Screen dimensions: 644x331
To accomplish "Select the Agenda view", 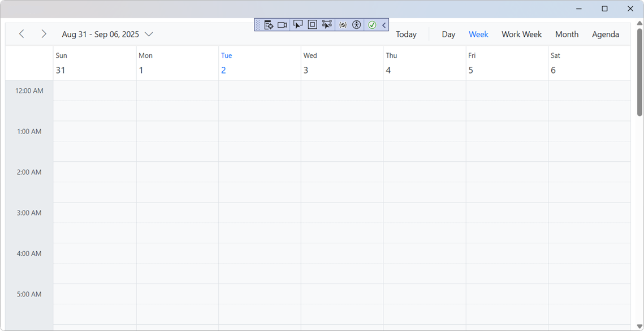I will (x=606, y=34).
